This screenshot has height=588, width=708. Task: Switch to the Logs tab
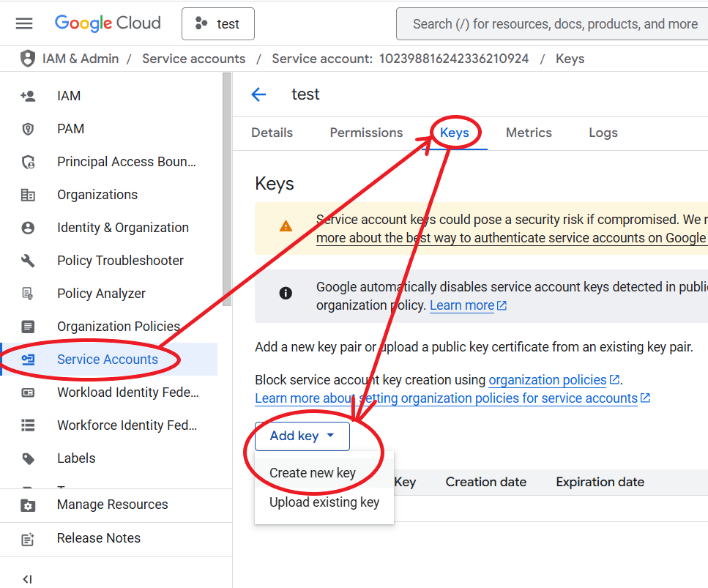tap(603, 133)
